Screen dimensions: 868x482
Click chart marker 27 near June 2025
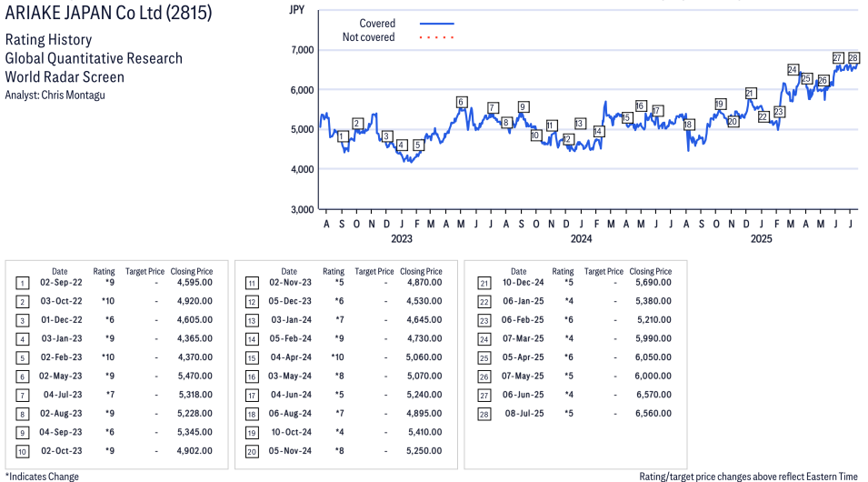[838, 57]
